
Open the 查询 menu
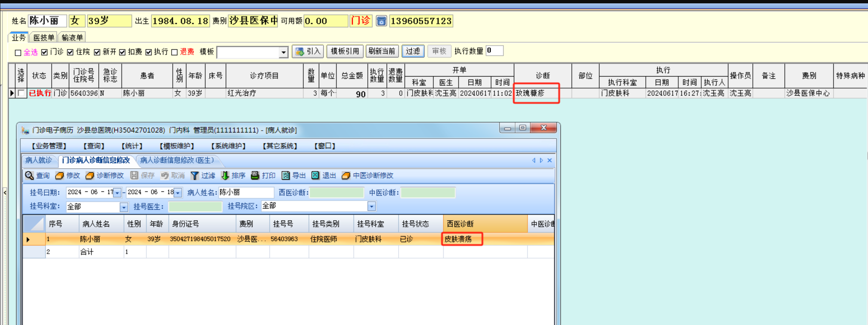pyautogui.click(x=94, y=146)
